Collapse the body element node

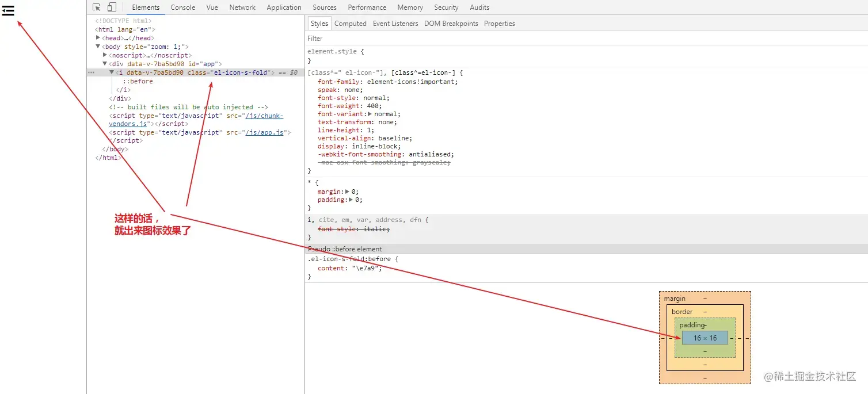pos(98,47)
